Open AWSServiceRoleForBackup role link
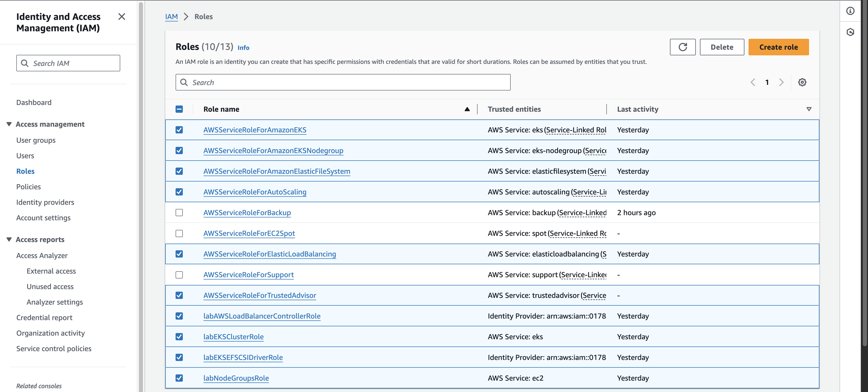This screenshot has width=868, height=392. point(247,213)
